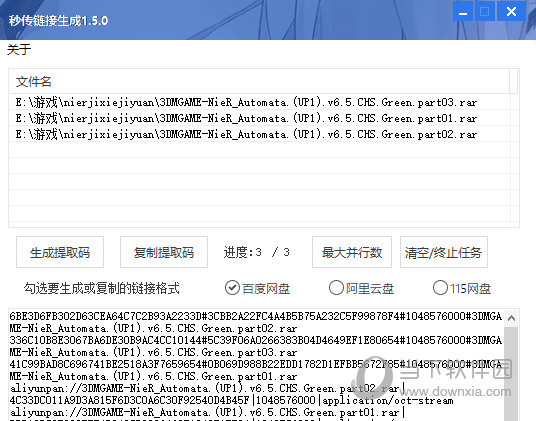Open the 关于 menu

point(19,50)
